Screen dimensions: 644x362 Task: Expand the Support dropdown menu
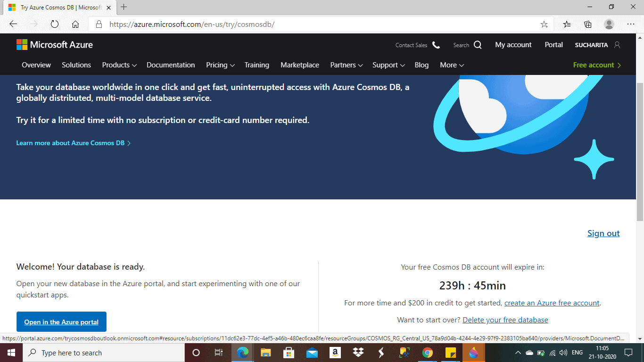(x=388, y=65)
